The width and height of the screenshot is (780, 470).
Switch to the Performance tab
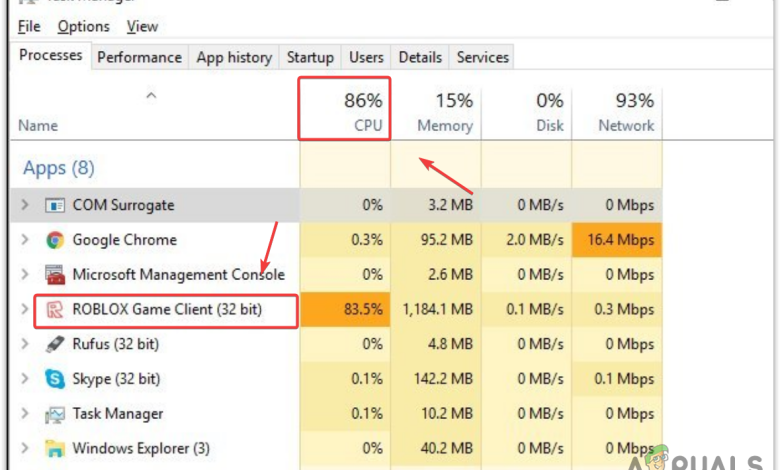[x=139, y=57]
